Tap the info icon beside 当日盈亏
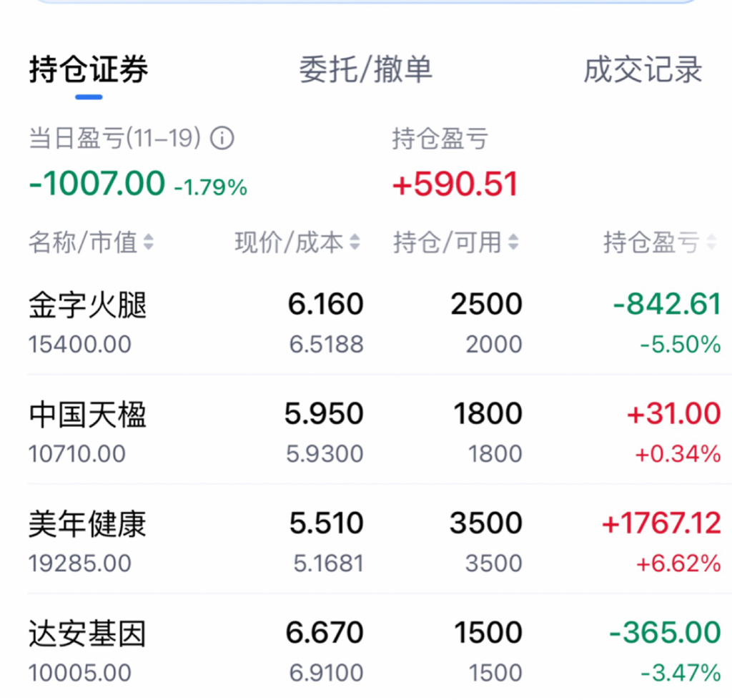732x700 pixels. (222, 138)
